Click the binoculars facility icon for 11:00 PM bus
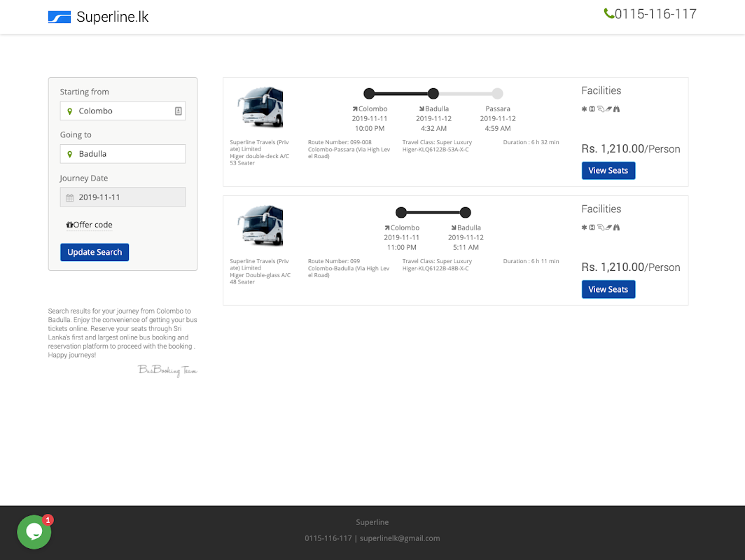Image resolution: width=745 pixels, height=560 pixels. pos(616,227)
